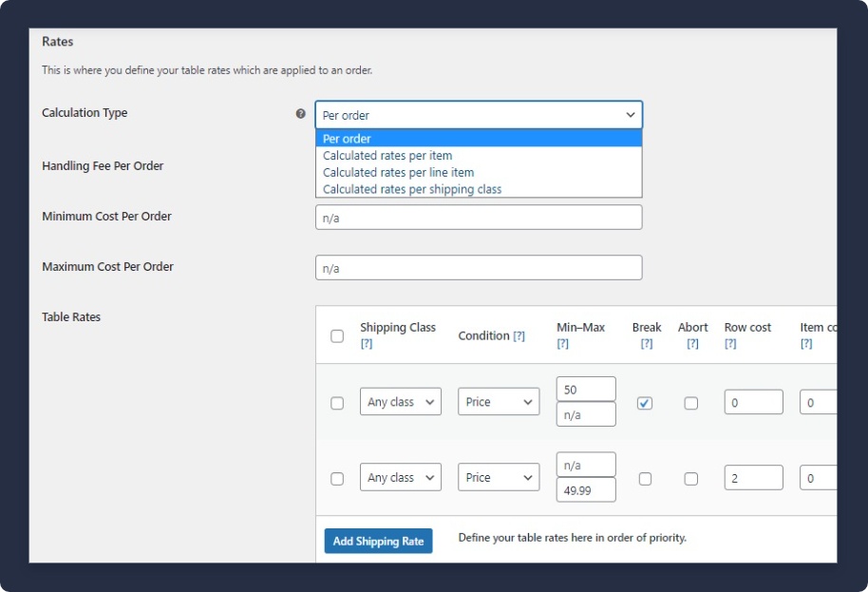Expand the second row's Price condition dropdown
This screenshot has width=868, height=592.
498,479
